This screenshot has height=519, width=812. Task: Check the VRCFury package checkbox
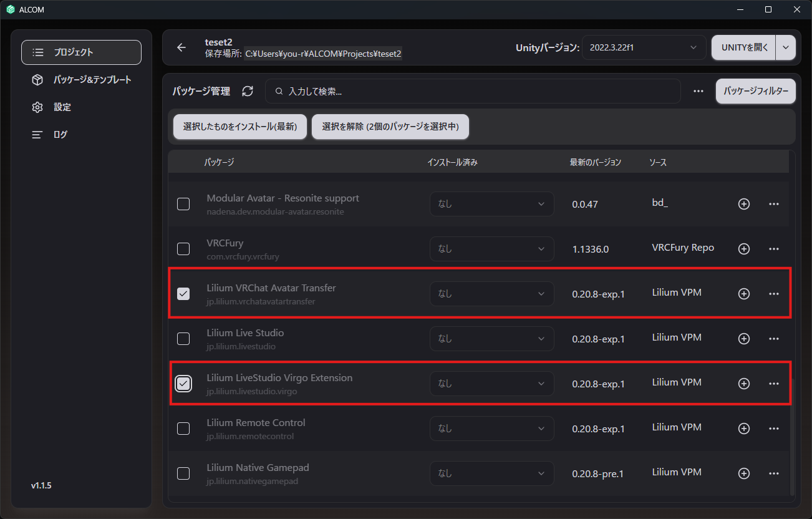click(x=183, y=249)
